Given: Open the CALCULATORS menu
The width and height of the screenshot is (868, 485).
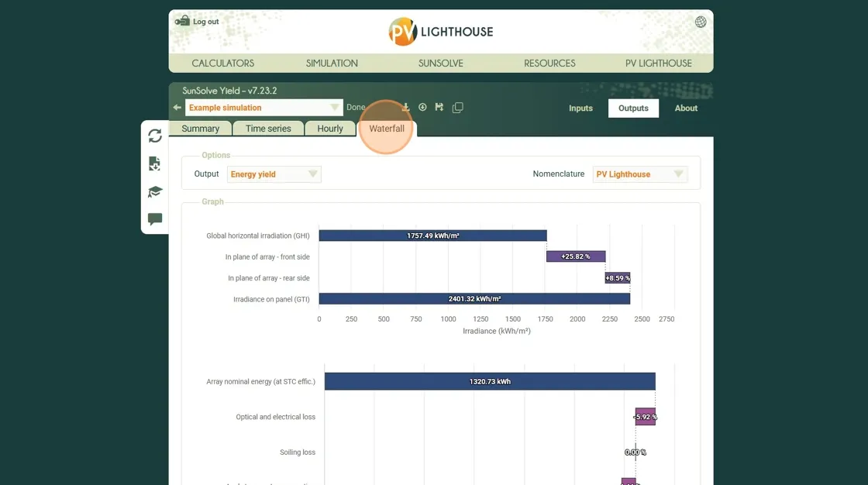Looking at the screenshot, I should click(222, 64).
